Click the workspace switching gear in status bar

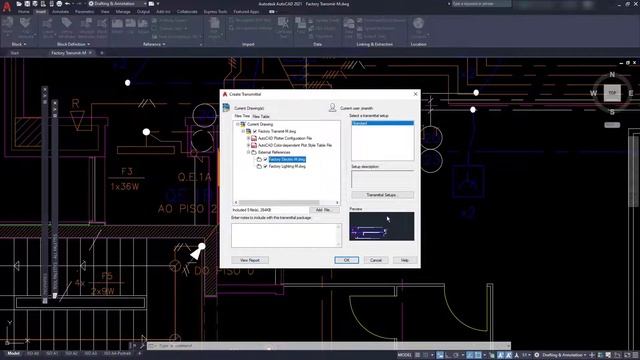pos(537,355)
